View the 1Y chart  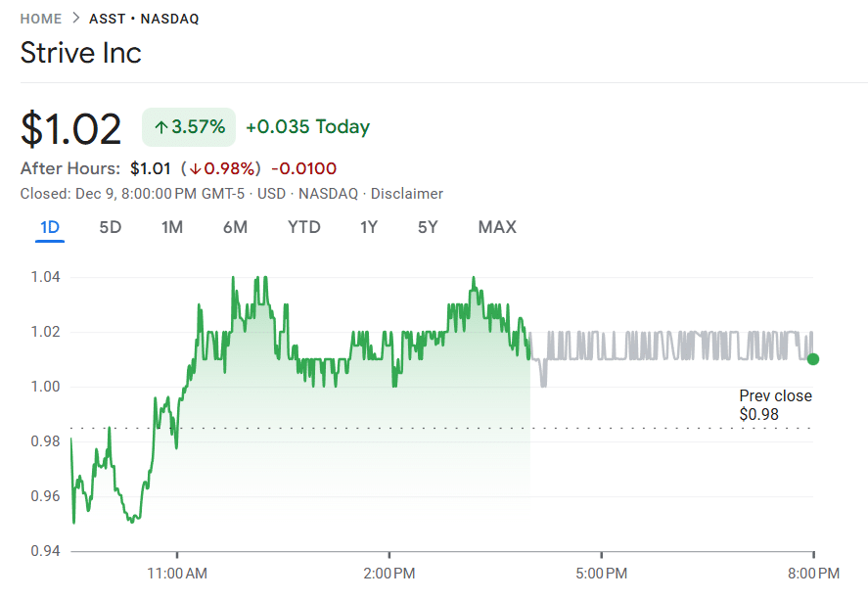coord(369,227)
